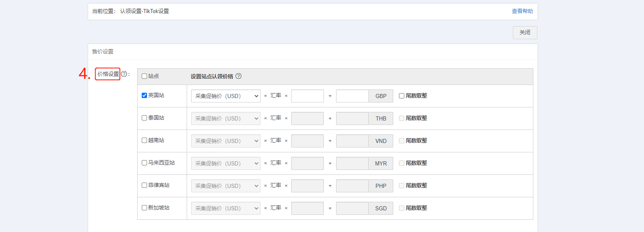Click the 关闭 button

point(525,33)
